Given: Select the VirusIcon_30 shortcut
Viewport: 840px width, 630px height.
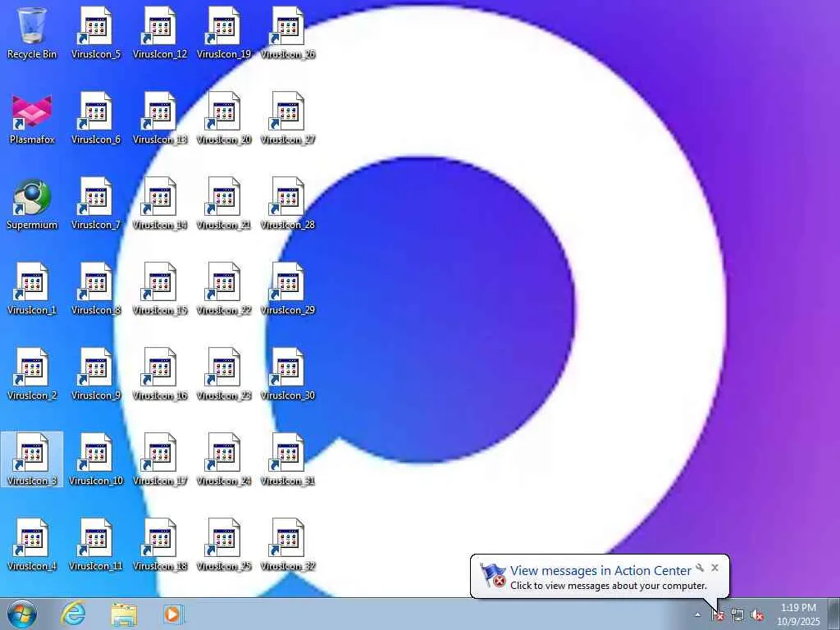Looking at the screenshot, I should pos(288,374).
